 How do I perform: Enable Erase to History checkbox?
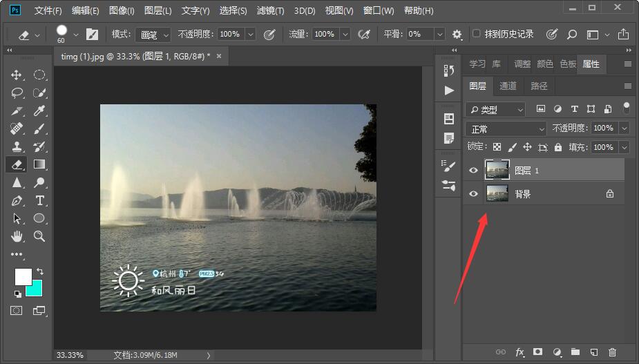click(x=477, y=33)
